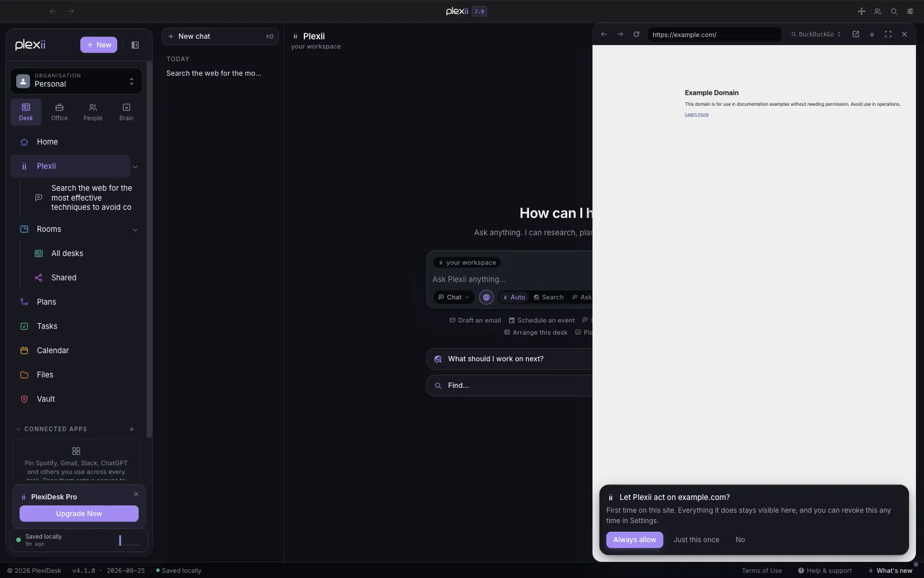The height and width of the screenshot is (578, 924).
Task: Collapse the sidebar panel icon
Action: coord(135,45)
